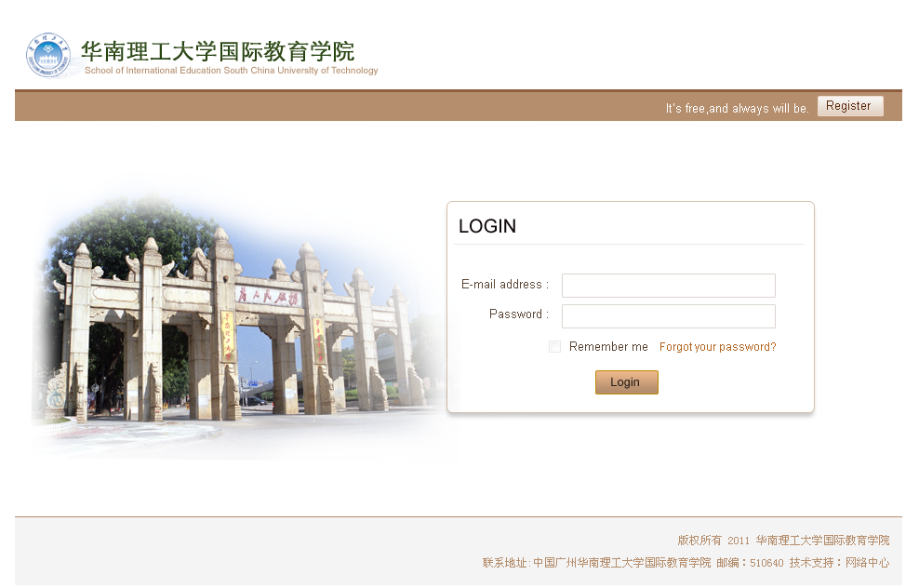This screenshot has height=588, width=919.
Task: Click the LOGIN panel heading
Action: coord(487,226)
